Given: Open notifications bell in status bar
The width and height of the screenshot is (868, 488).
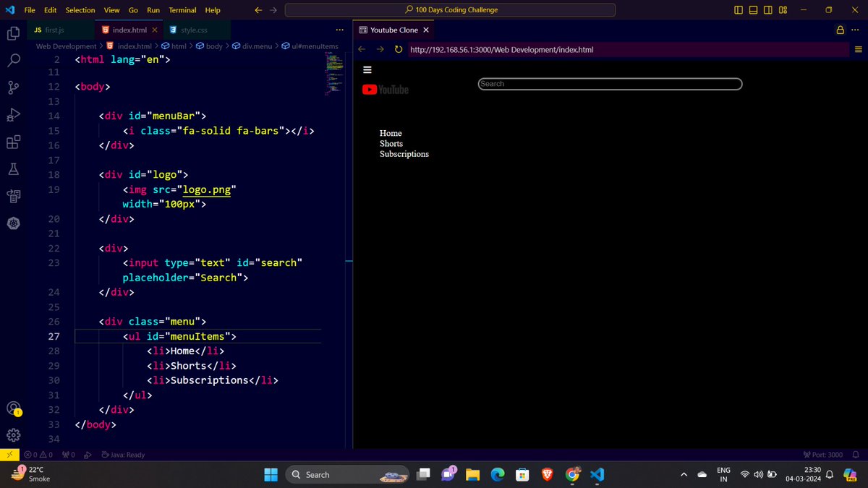Looking at the screenshot, I should (x=856, y=455).
